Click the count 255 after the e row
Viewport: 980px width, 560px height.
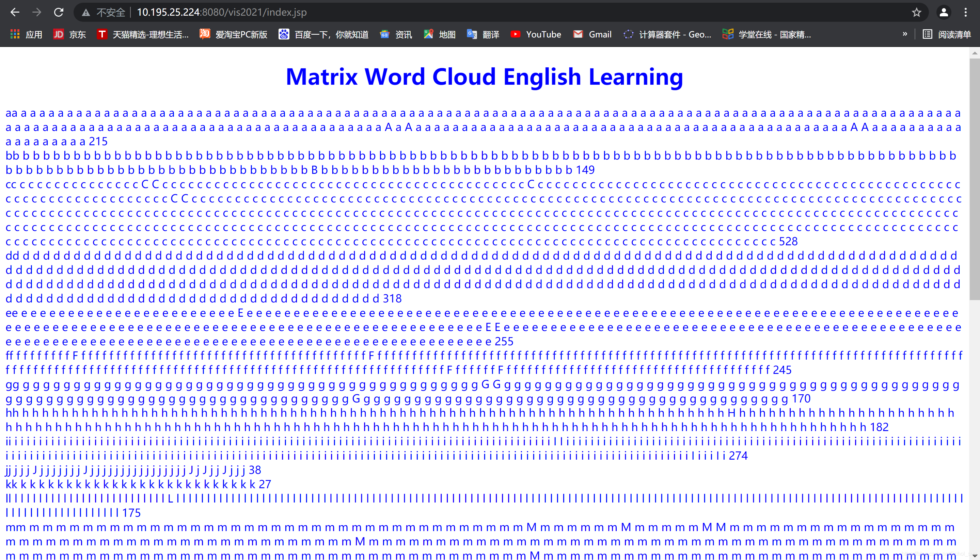pyautogui.click(x=504, y=342)
